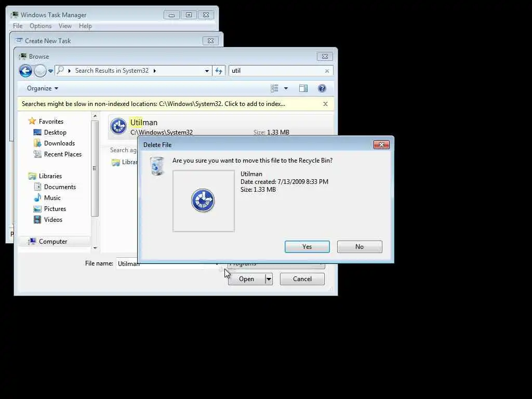Confirm deletion with the Yes button
Screen dimensions: 532x399
pos(307,247)
